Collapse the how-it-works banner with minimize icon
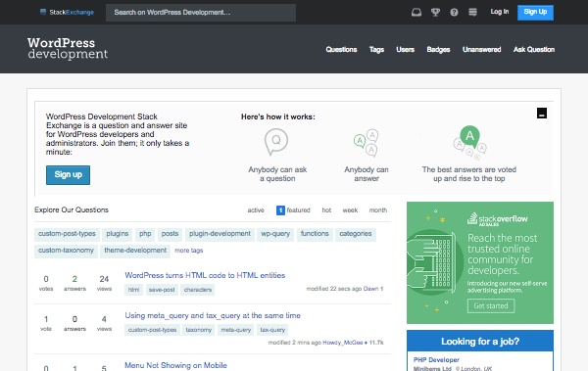Screen dimensions: 588x371 pos(542,114)
